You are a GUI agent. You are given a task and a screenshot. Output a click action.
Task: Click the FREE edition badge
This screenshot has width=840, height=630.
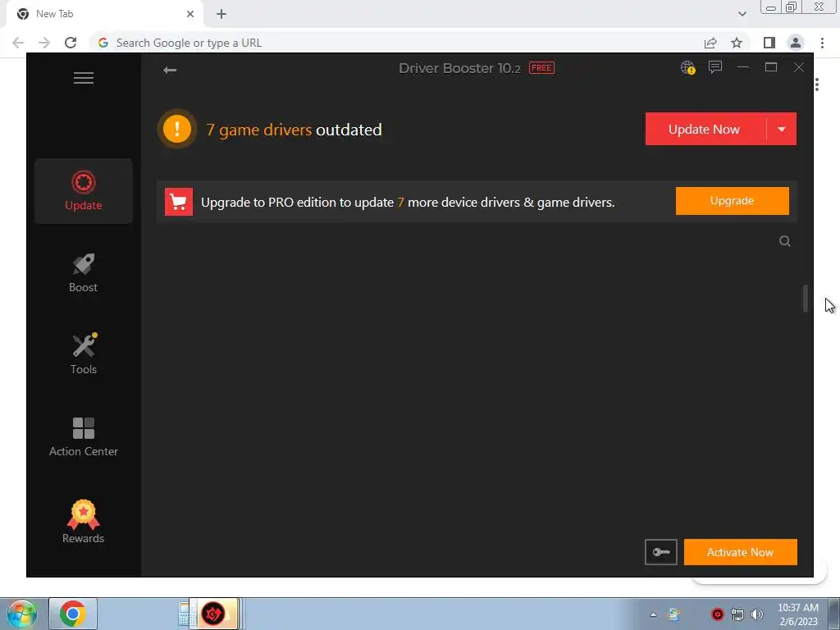pos(541,68)
